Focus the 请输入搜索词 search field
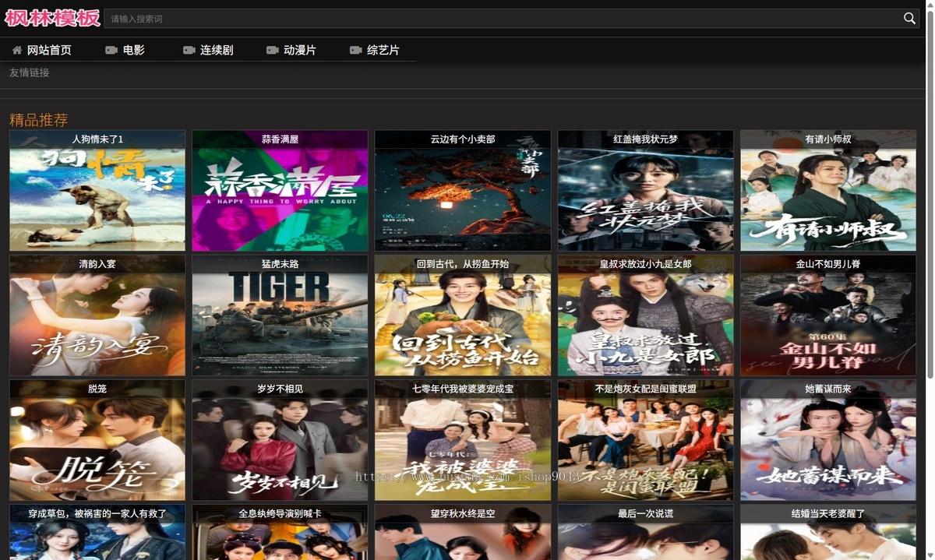The width and height of the screenshot is (935, 560). 503,19
